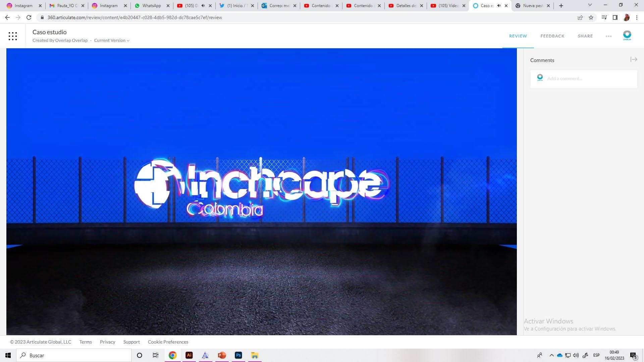644x362 pixels.
Task: Expand the Current Version dropdown
Action: (112, 41)
